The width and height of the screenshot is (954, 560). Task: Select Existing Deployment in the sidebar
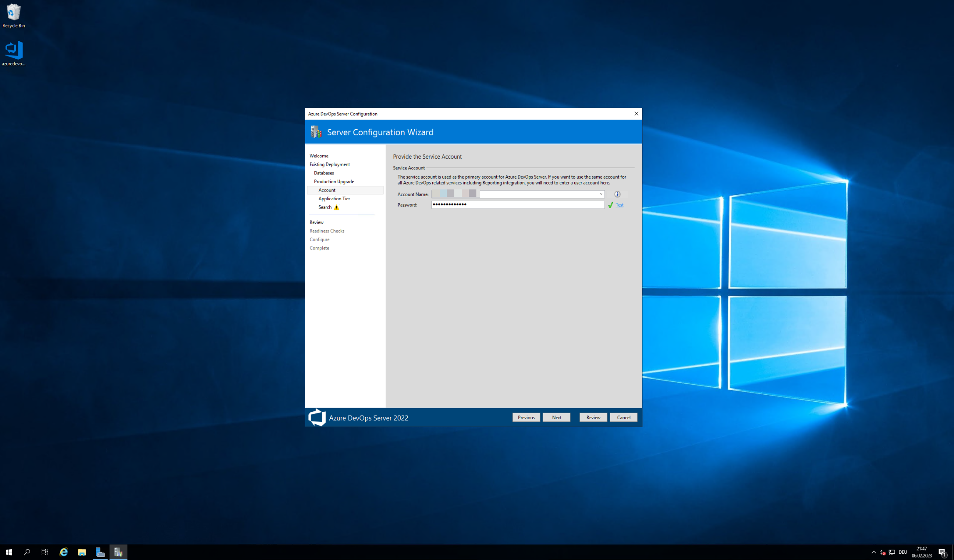(x=329, y=164)
